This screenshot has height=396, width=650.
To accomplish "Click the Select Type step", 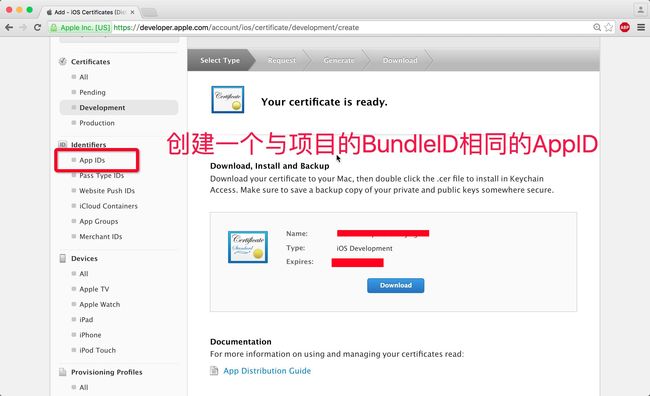I will [220, 60].
